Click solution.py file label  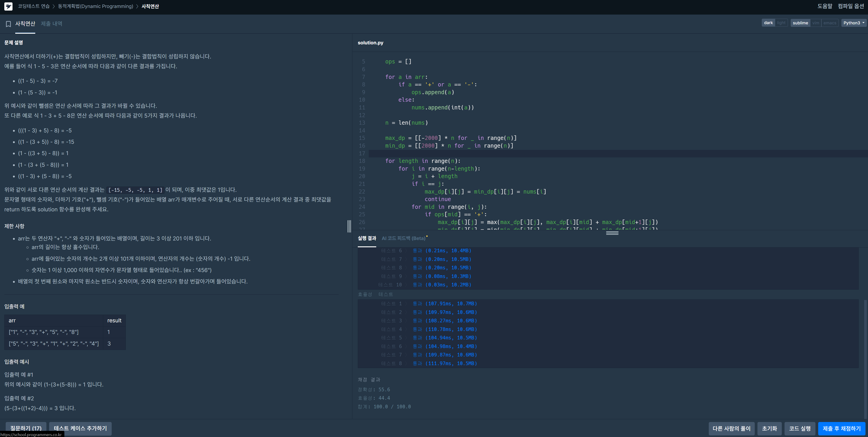(370, 43)
